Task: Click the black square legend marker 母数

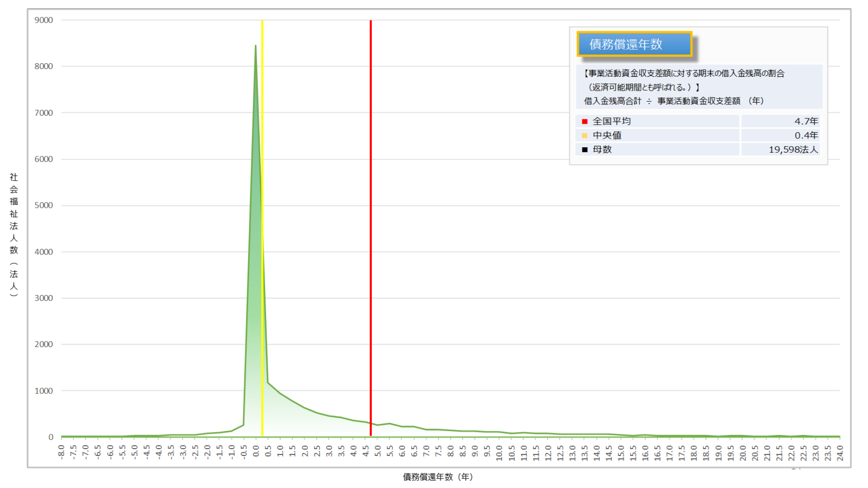Action: (x=584, y=150)
